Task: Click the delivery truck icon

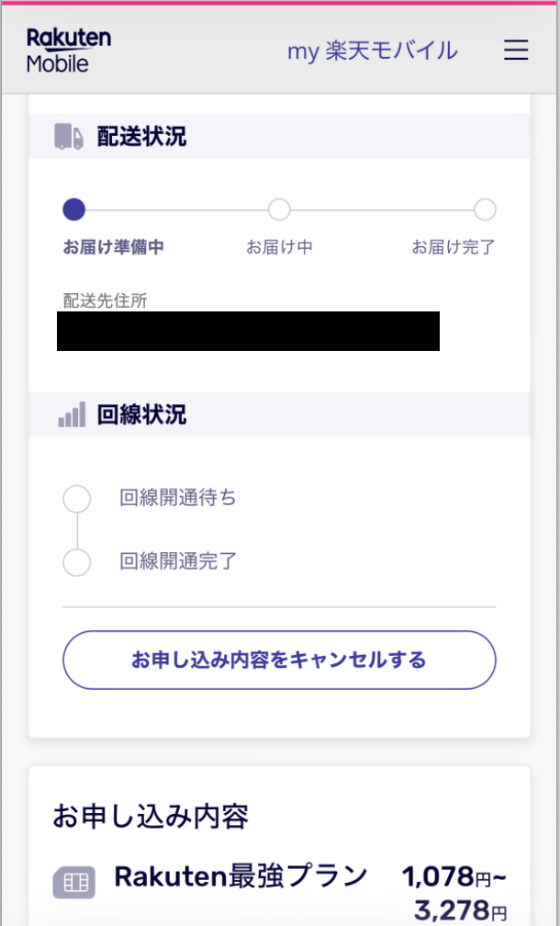Action: click(69, 138)
